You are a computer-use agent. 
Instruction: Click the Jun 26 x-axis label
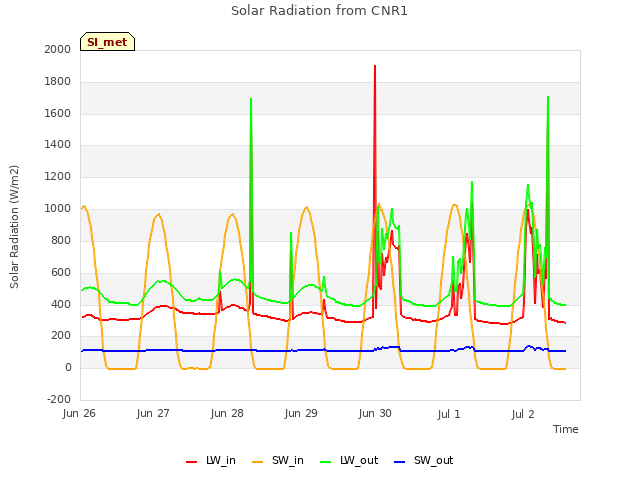click(x=79, y=413)
